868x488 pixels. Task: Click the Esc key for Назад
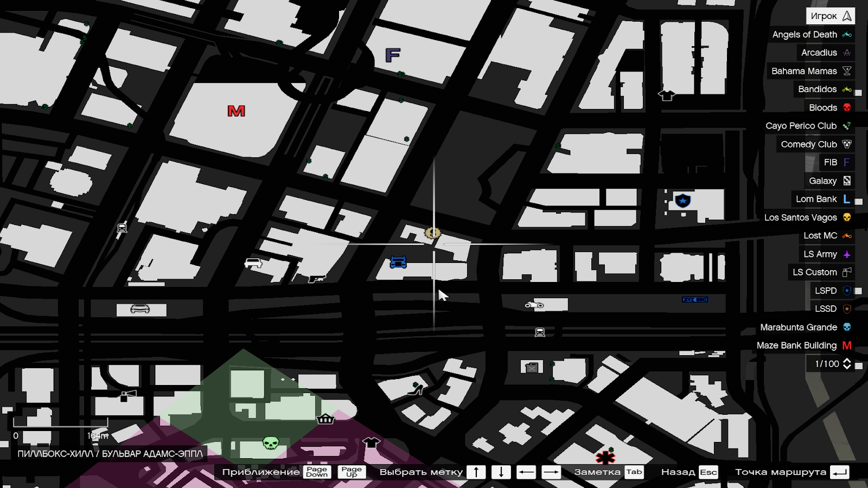click(709, 472)
